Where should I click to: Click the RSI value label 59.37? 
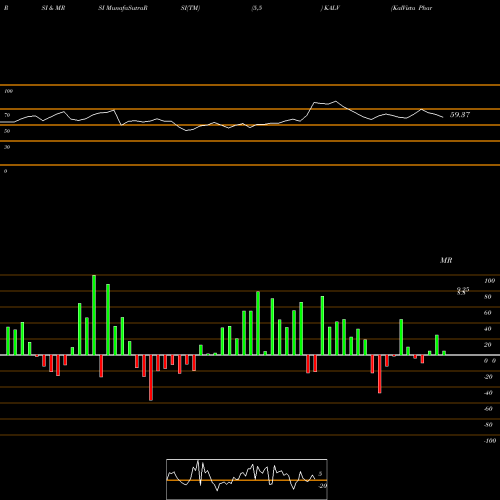coord(460,115)
